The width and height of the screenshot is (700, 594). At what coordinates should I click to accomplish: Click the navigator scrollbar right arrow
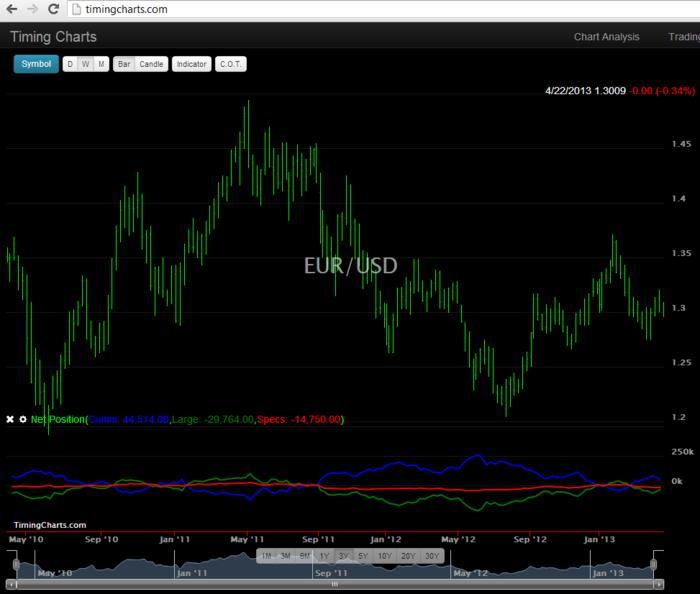(658, 584)
